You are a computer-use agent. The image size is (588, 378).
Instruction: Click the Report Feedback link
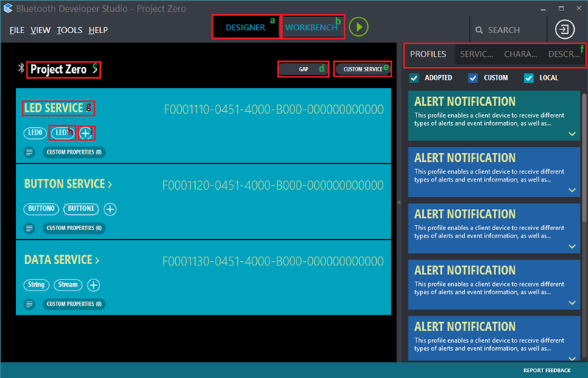pyautogui.click(x=547, y=371)
